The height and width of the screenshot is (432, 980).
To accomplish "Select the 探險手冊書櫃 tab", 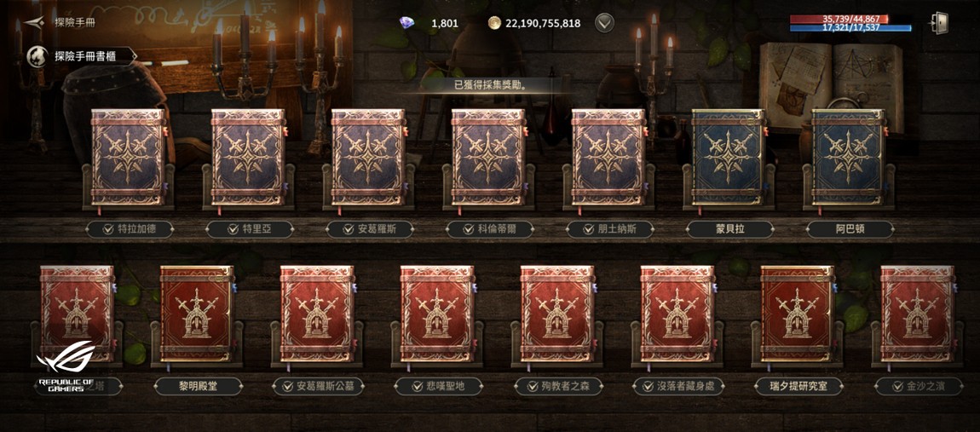I will pyautogui.click(x=81, y=56).
